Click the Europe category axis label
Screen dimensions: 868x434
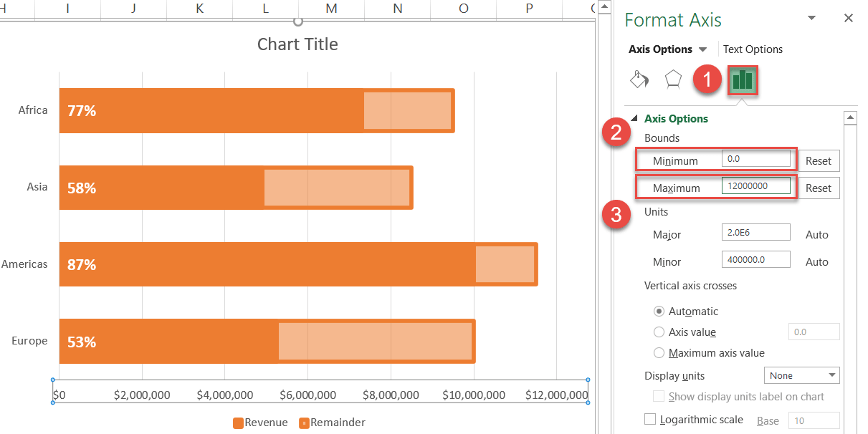[29, 341]
